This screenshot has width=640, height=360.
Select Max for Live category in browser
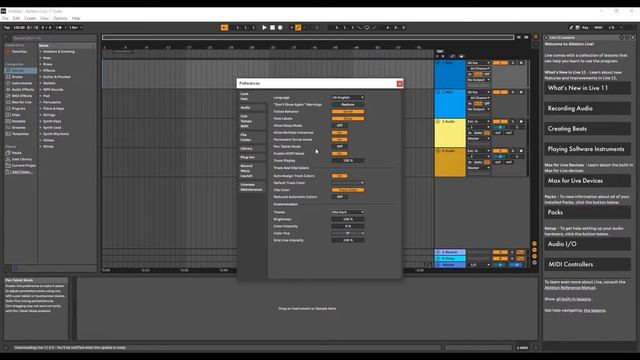tap(20, 102)
